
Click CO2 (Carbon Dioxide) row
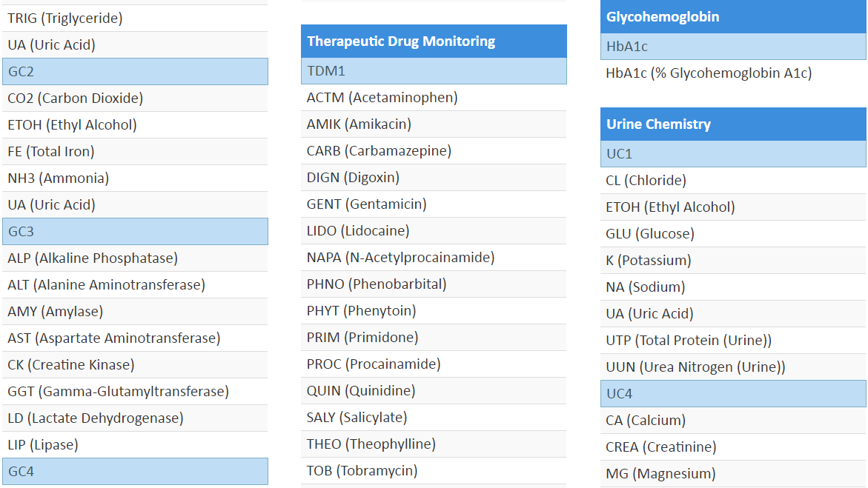pos(75,98)
